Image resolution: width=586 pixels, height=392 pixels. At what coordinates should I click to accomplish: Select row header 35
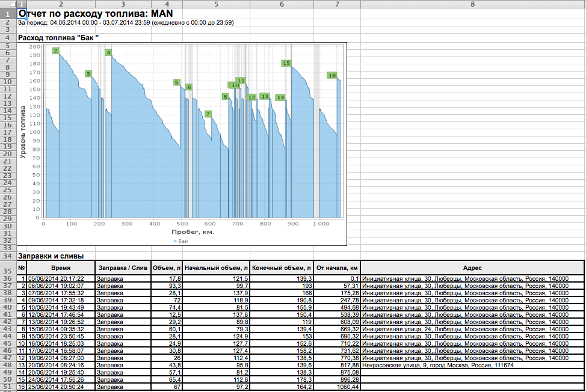click(x=8, y=268)
